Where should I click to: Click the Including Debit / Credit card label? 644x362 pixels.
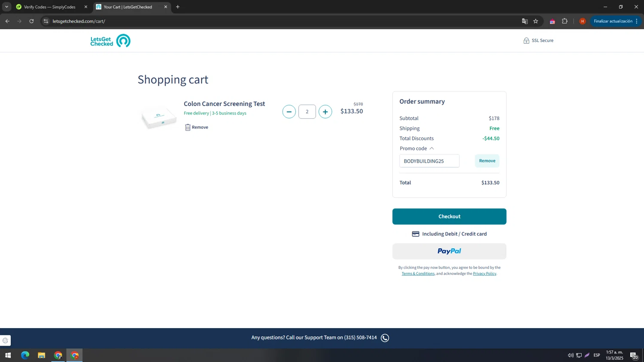pyautogui.click(x=454, y=234)
